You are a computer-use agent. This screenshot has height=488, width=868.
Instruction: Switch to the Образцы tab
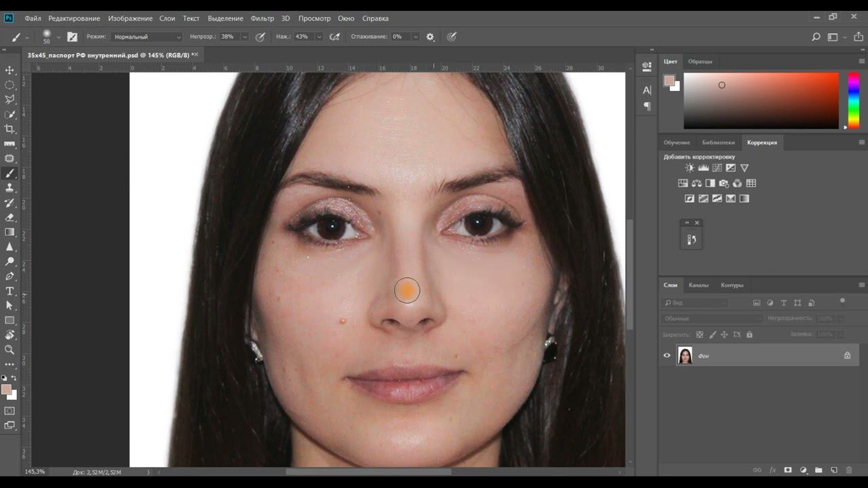click(700, 61)
